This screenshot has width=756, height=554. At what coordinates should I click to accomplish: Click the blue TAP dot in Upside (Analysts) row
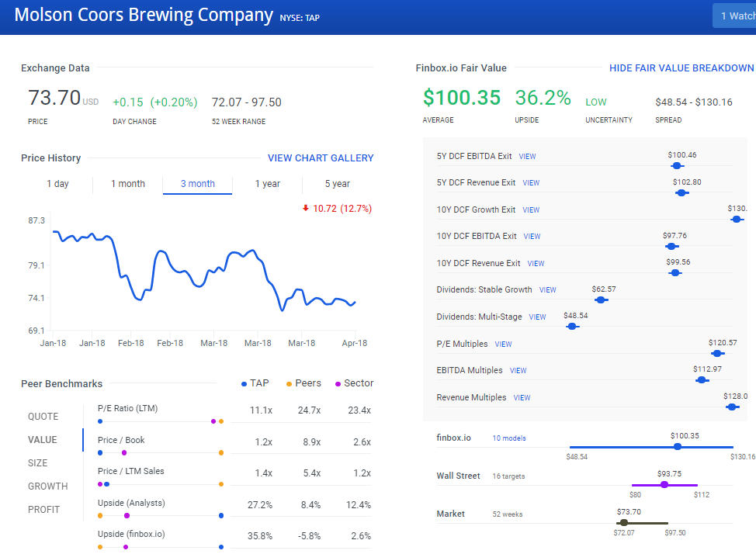(220, 515)
